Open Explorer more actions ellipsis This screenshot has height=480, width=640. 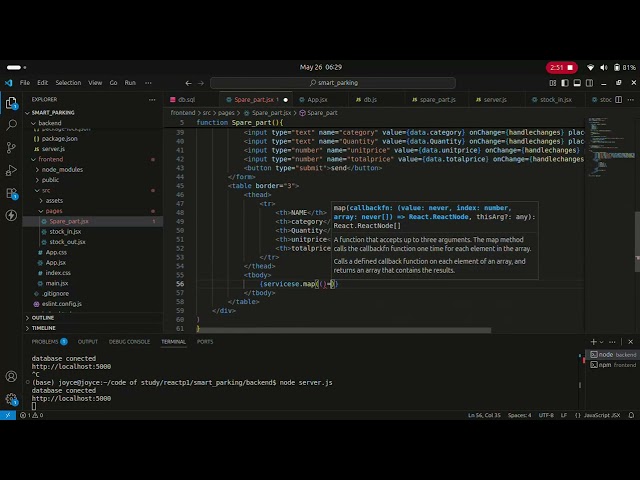tap(152, 100)
